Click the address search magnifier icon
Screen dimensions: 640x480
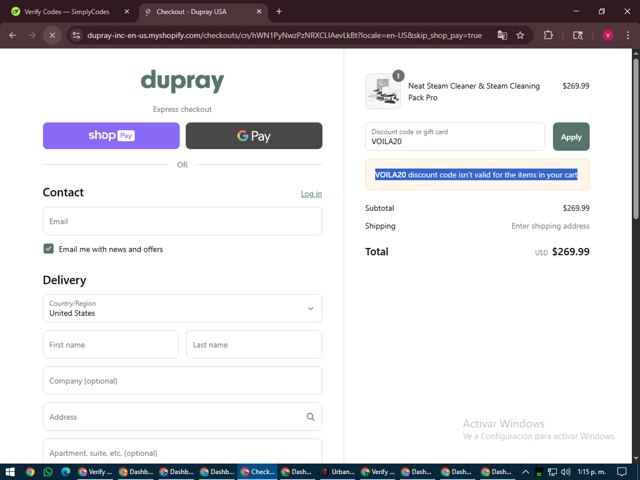tap(311, 417)
